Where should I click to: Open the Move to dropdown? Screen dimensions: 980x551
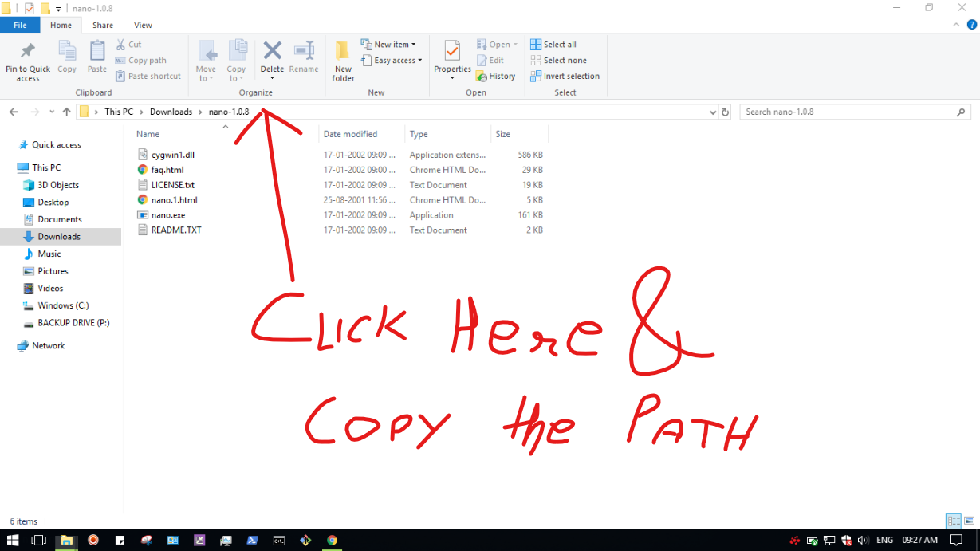tap(206, 73)
